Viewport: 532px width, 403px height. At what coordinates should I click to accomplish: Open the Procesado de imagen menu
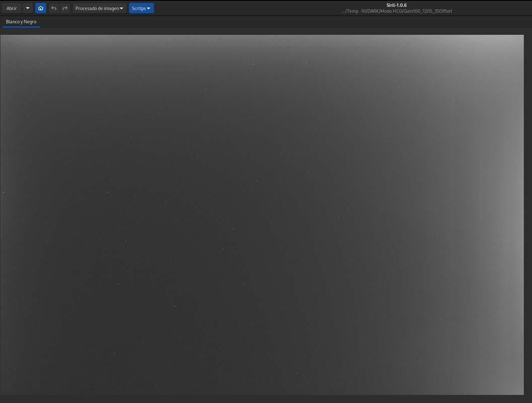pos(100,8)
